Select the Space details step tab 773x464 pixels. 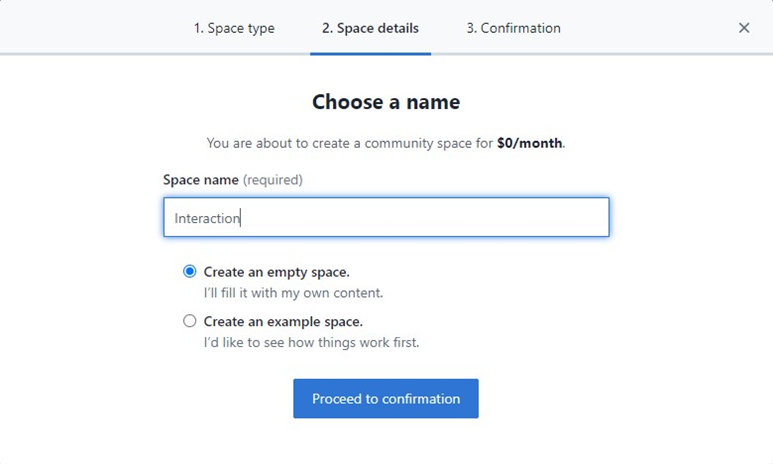pos(370,28)
